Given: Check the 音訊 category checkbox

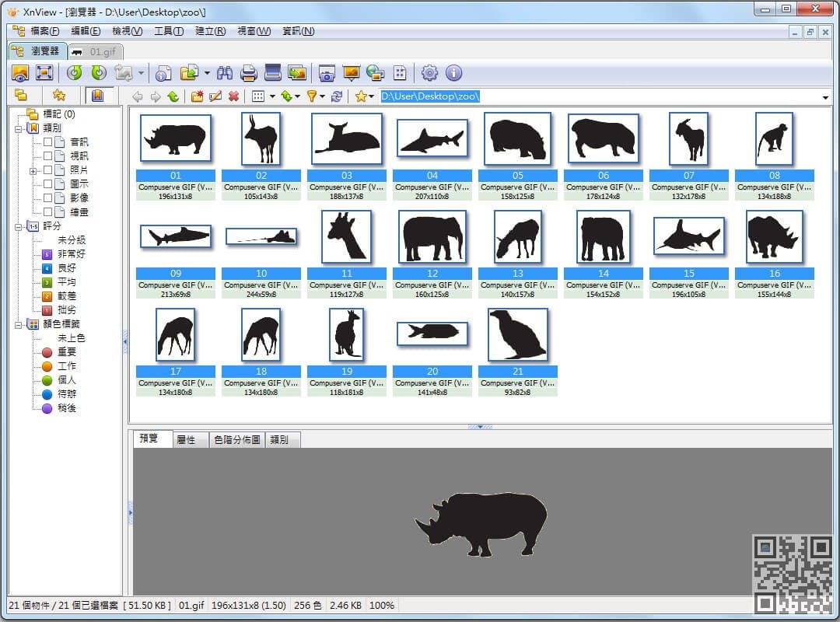Looking at the screenshot, I should pos(48,142).
